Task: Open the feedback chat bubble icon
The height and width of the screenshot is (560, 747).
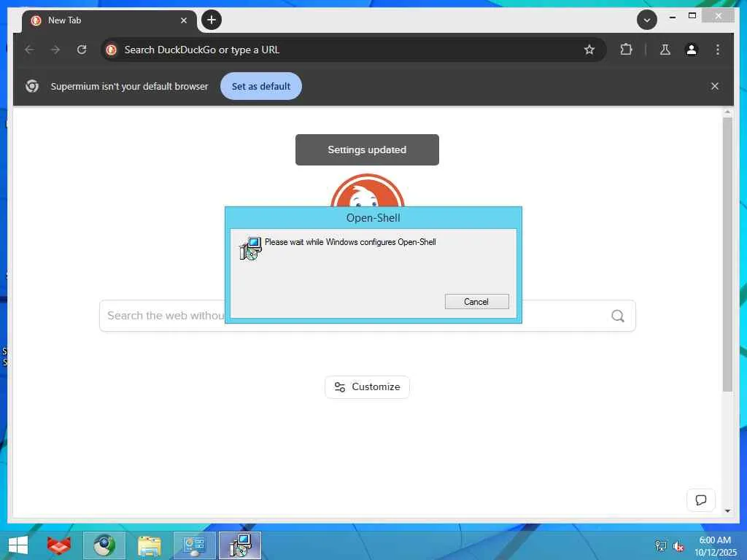Action: point(701,500)
